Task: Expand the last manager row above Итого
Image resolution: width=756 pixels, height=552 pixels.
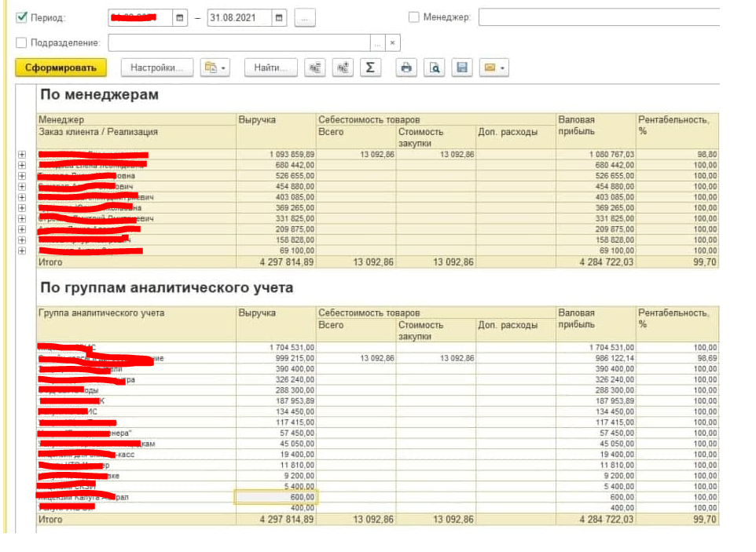Action: click(21, 250)
